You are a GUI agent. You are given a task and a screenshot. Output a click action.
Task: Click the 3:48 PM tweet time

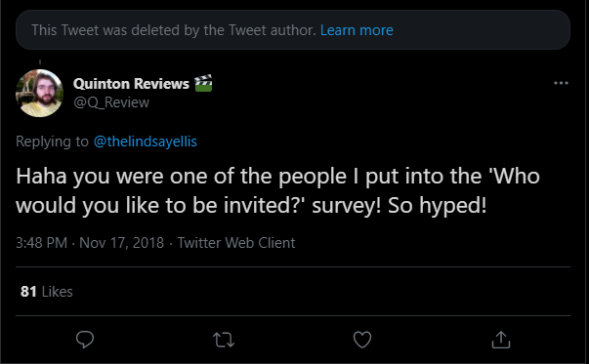click(41, 243)
